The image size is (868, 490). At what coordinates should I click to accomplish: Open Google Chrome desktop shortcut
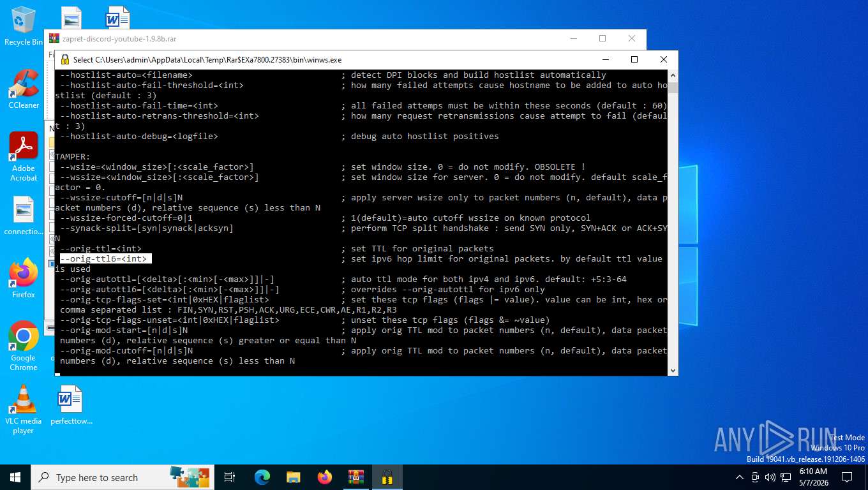point(24,346)
